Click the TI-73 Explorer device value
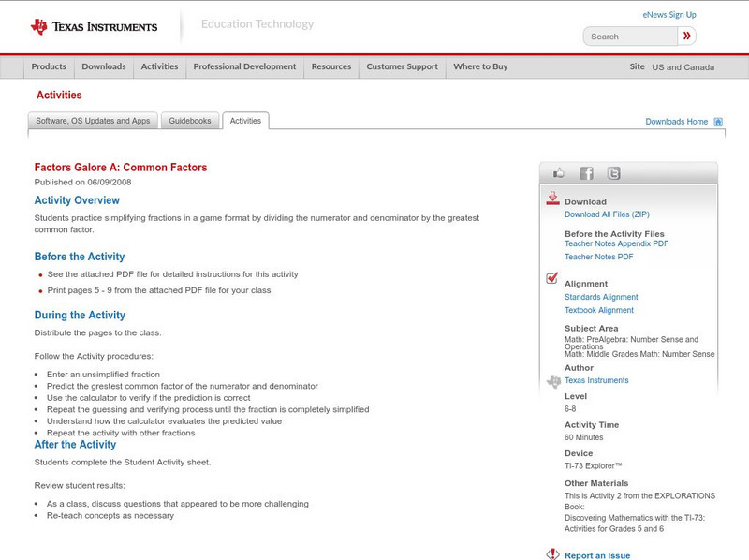This screenshot has width=749, height=560. [x=593, y=465]
